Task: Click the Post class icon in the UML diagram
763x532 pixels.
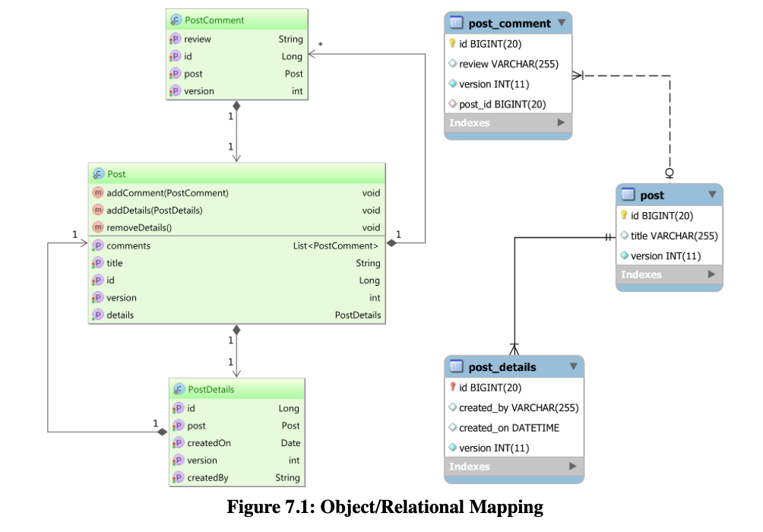Action: pyautogui.click(x=98, y=174)
